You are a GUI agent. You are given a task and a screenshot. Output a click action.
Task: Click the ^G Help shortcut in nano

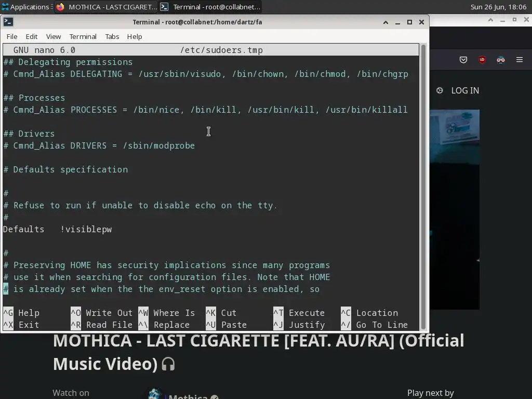pyautogui.click(x=21, y=313)
